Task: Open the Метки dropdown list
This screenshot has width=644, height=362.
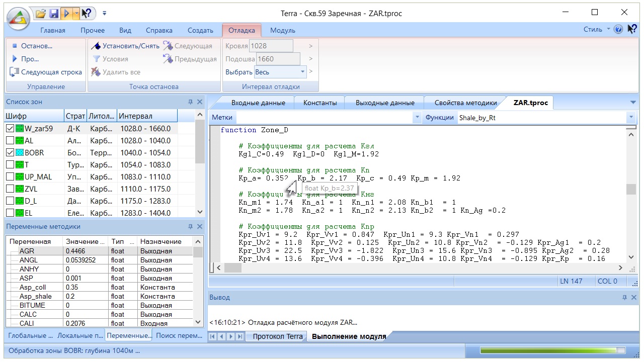Action: click(x=417, y=118)
